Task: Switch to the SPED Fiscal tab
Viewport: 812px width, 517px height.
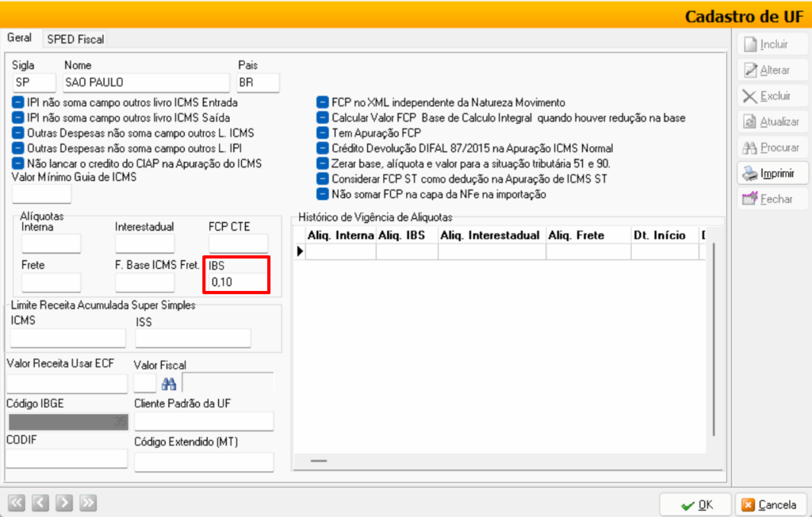Action: 75,39
